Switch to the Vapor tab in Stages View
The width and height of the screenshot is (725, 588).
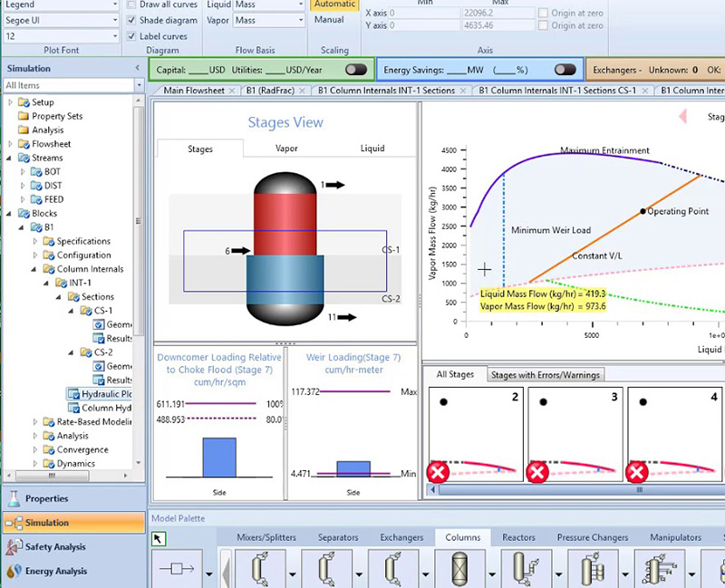[285, 149]
